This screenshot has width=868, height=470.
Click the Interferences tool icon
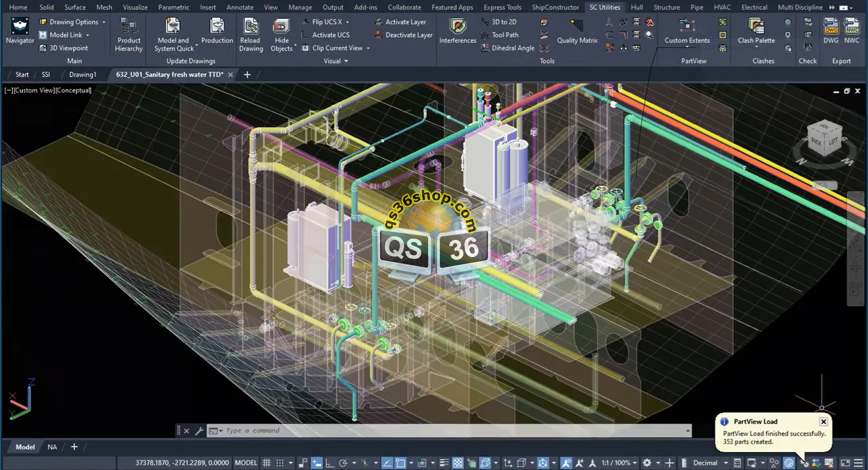tap(458, 27)
